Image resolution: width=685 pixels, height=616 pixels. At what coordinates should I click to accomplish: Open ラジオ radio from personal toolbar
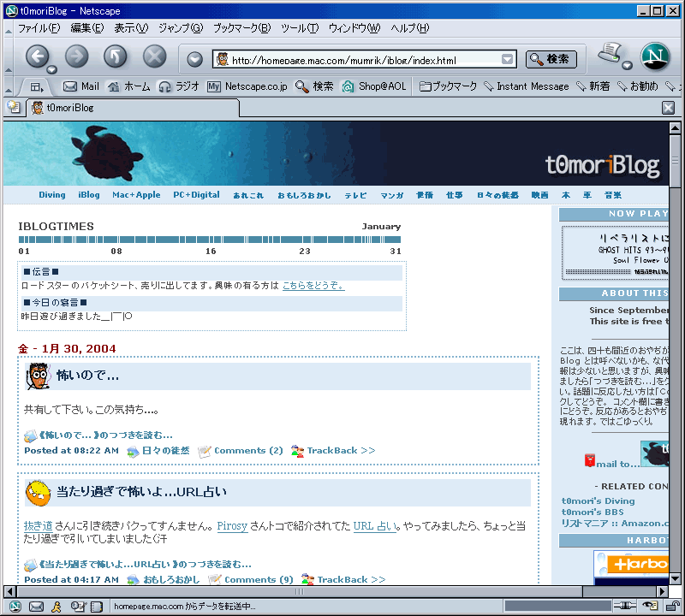(179, 86)
